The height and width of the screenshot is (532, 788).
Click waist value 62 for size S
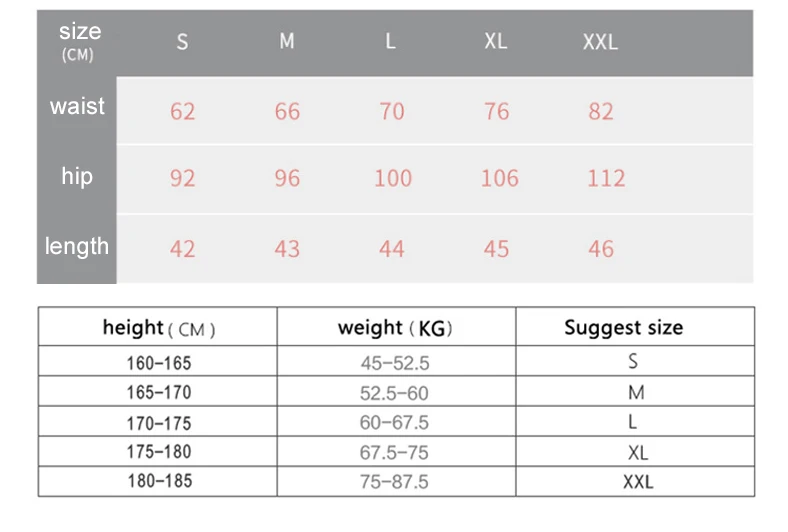click(x=182, y=112)
